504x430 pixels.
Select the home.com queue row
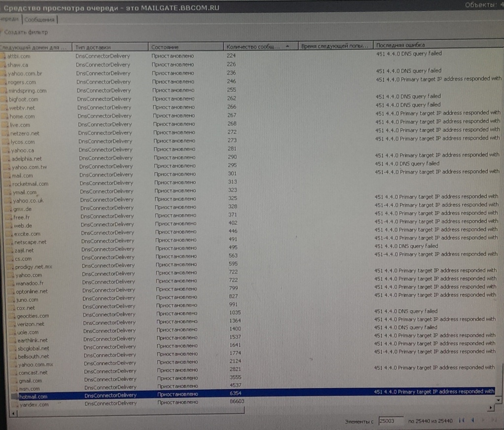251,115
